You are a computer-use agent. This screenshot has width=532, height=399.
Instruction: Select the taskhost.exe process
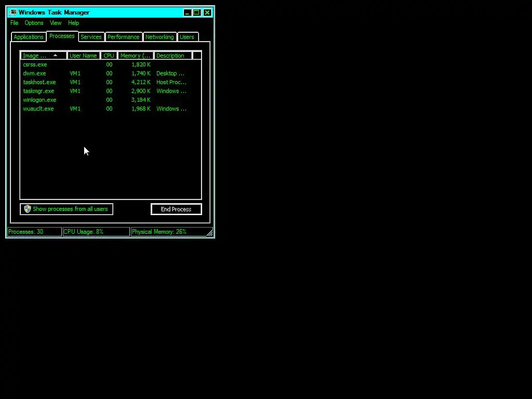click(111, 82)
